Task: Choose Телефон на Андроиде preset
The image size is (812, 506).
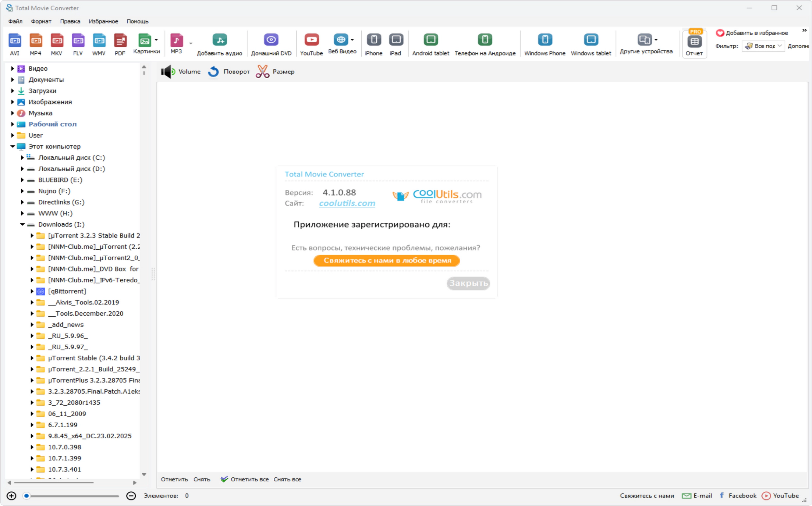Action: pyautogui.click(x=485, y=44)
